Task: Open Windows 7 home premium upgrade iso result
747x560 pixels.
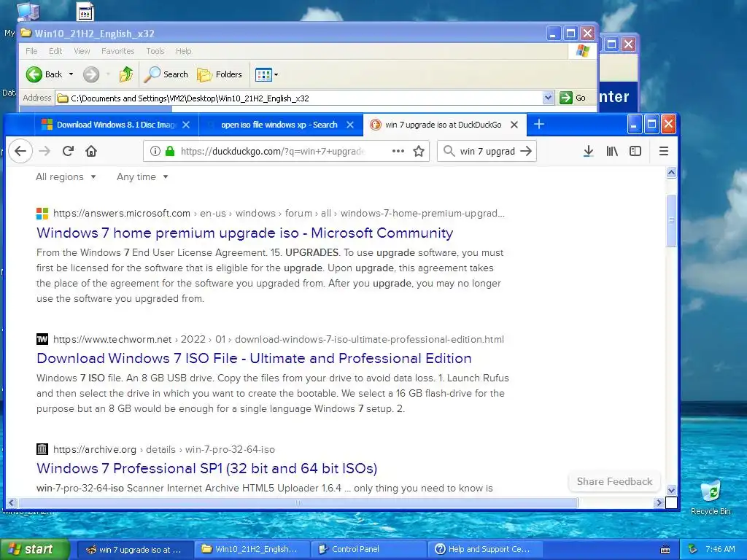Action: tap(245, 233)
